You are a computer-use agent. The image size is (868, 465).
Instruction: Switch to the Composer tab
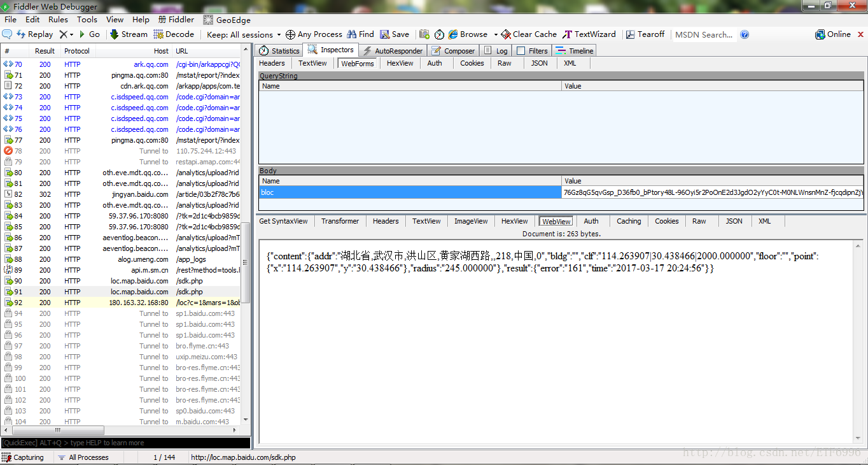[x=453, y=51]
